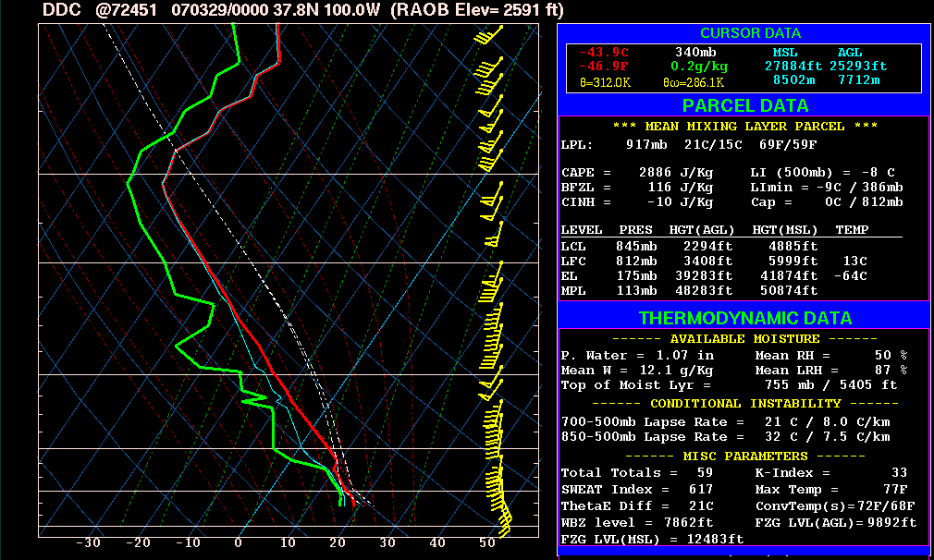
Task: Click the cursor pressure 340mb value
Action: click(695, 53)
